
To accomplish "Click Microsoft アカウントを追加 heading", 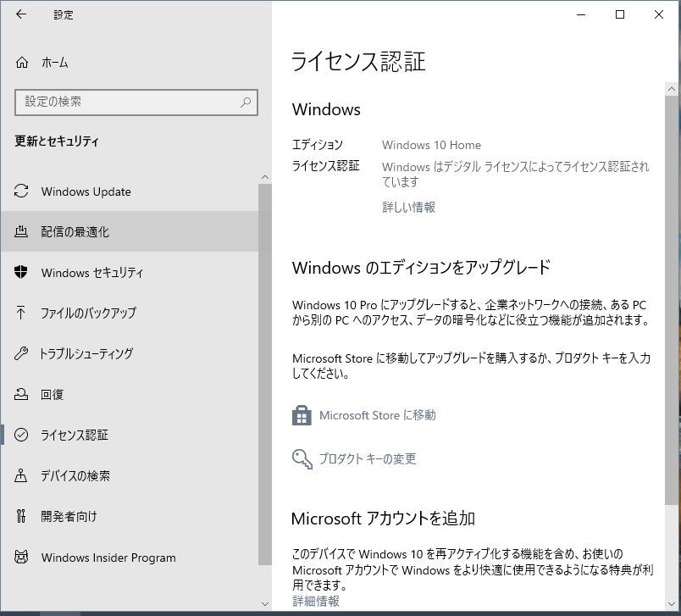I will pos(383,519).
